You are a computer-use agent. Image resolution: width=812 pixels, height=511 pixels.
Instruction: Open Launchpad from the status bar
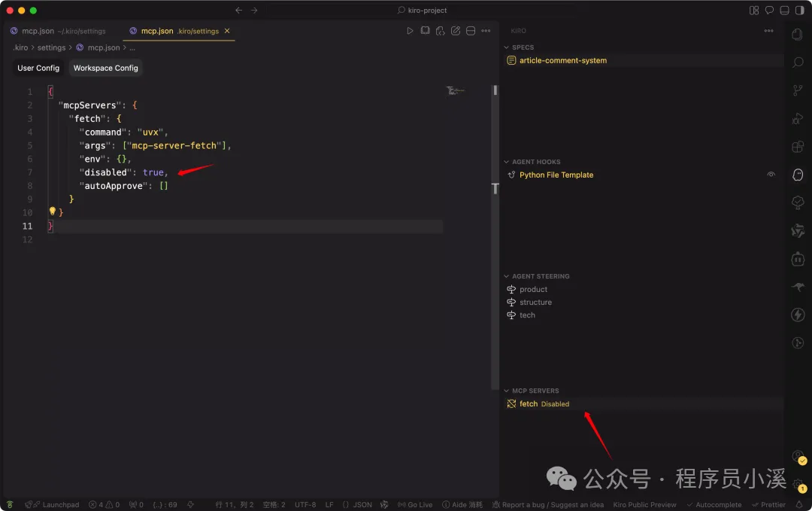tap(53, 505)
